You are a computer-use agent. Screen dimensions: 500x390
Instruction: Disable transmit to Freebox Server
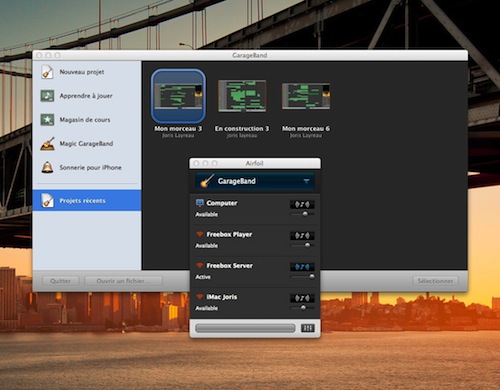(x=302, y=267)
